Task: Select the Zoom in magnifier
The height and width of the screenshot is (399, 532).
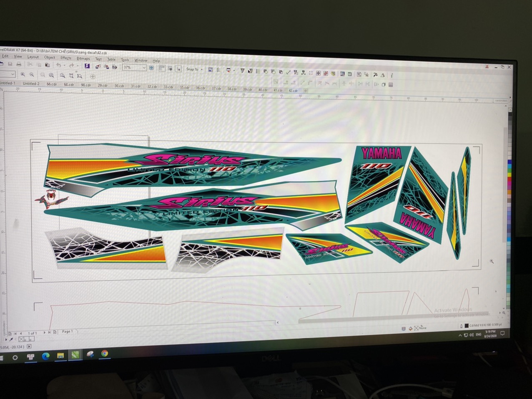Action: pos(23,75)
